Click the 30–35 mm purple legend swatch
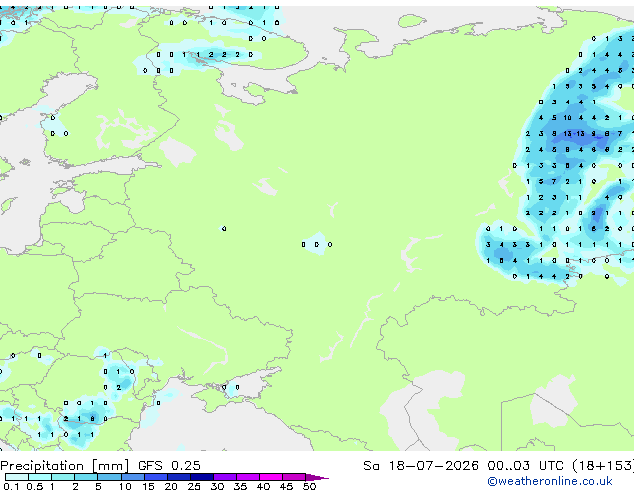This screenshot has width=634, height=490. (x=225, y=477)
